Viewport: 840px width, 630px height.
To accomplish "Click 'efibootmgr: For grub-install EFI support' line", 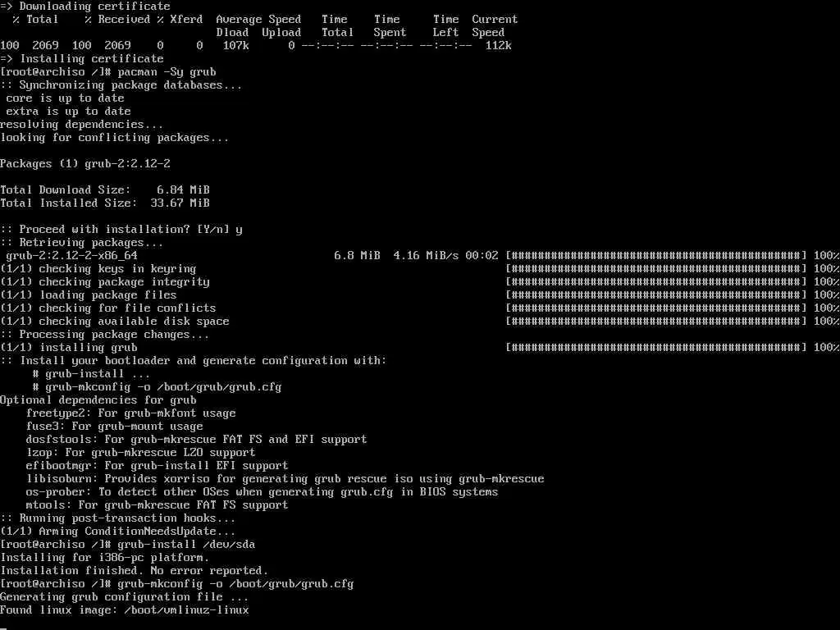I will tap(157, 466).
